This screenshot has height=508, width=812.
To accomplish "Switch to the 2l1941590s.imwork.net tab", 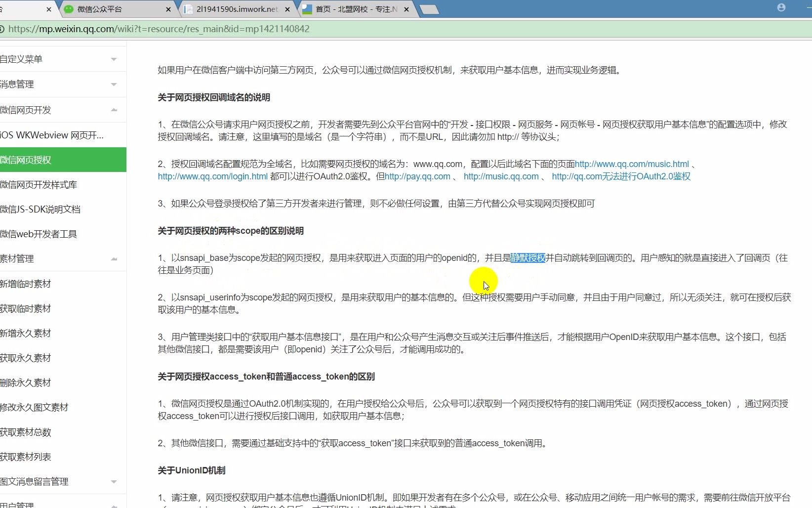I will tap(237, 9).
